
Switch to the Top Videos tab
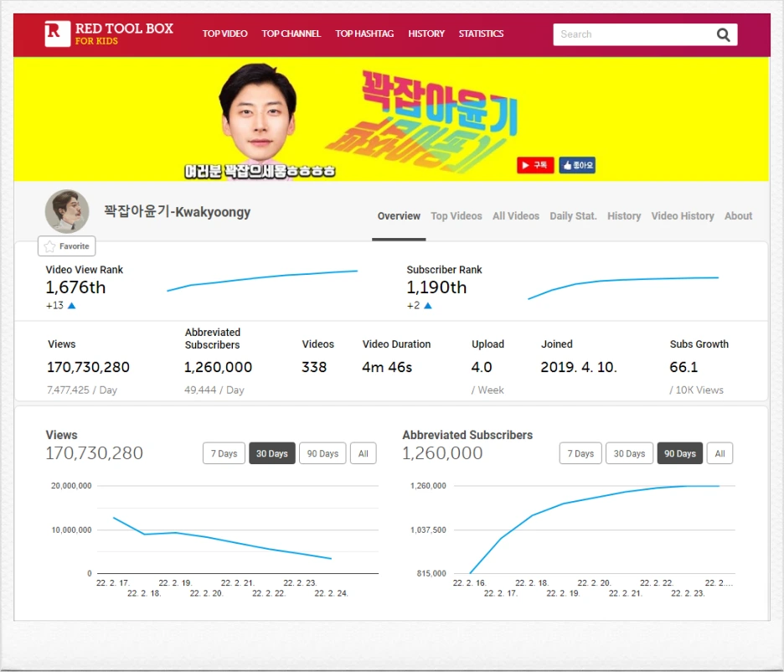(x=456, y=216)
